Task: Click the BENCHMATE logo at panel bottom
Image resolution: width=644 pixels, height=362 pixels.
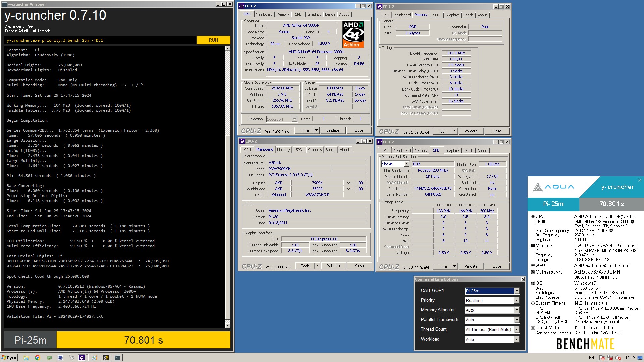Action: 585,344
